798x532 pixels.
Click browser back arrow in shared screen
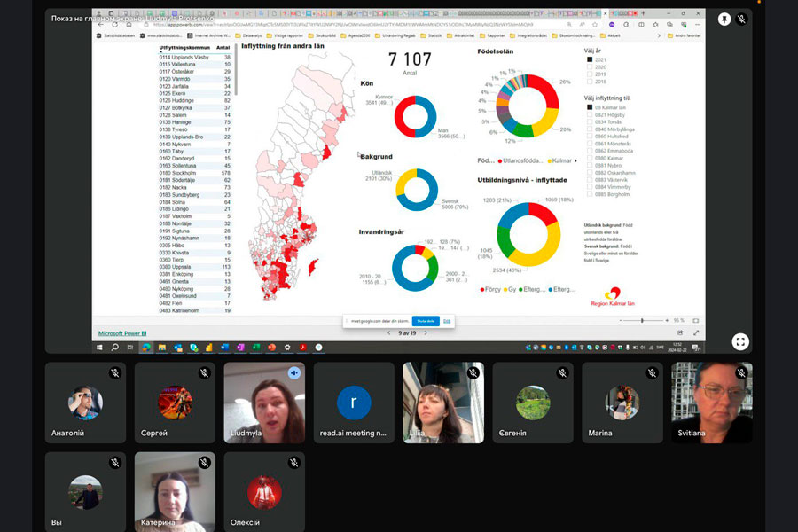click(x=101, y=25)
